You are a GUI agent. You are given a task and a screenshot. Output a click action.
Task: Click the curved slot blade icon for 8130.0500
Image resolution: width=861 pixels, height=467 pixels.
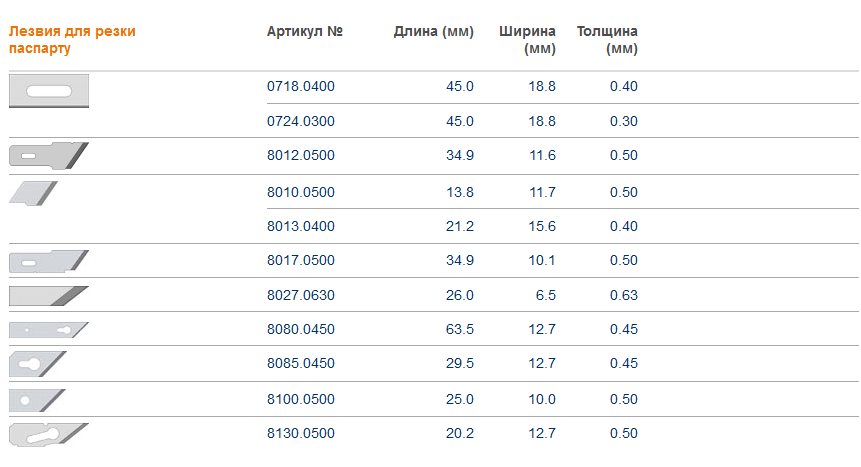[49, 435]
